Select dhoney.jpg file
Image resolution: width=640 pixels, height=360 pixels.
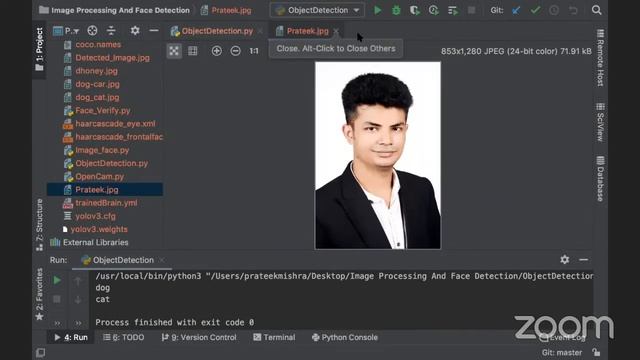pos(96,71)
